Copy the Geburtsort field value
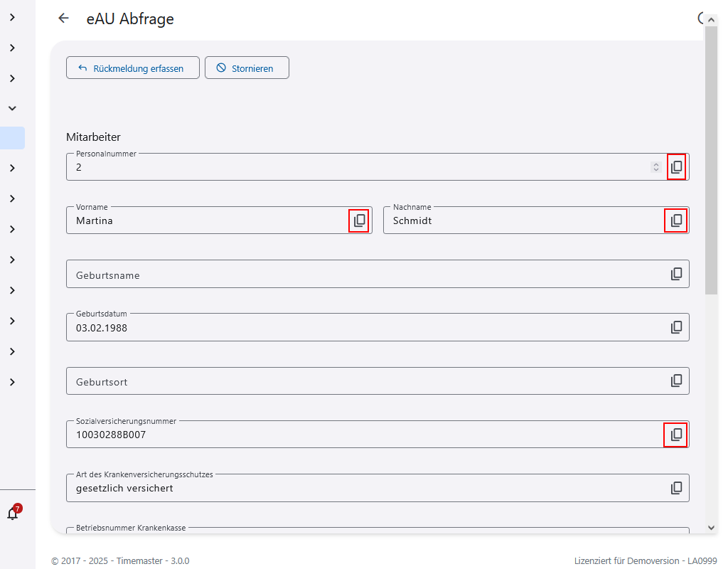The image size is (728, 569). coord(676,381)
